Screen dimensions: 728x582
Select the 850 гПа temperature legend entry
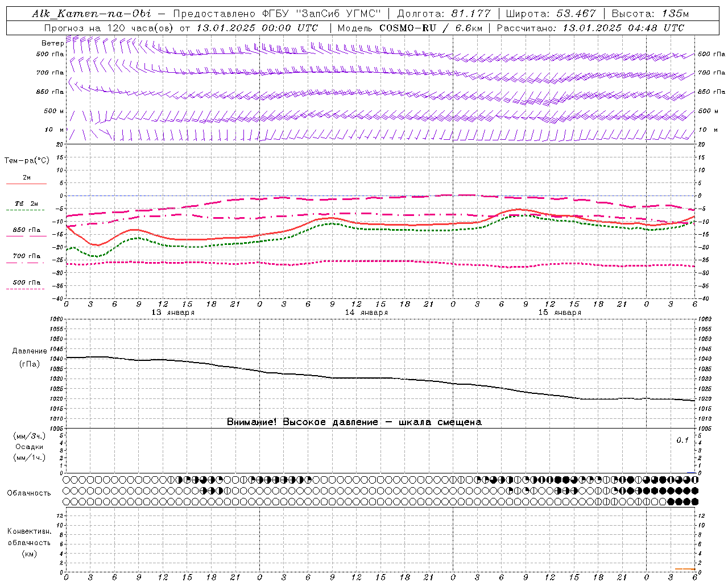26,230
